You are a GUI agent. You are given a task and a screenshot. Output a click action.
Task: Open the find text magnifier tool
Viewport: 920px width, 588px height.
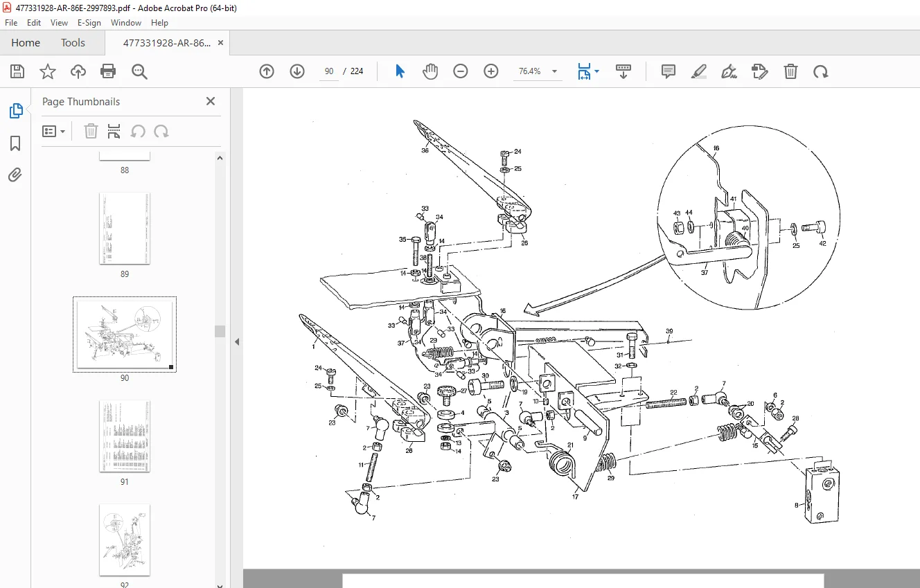[139, 71]
